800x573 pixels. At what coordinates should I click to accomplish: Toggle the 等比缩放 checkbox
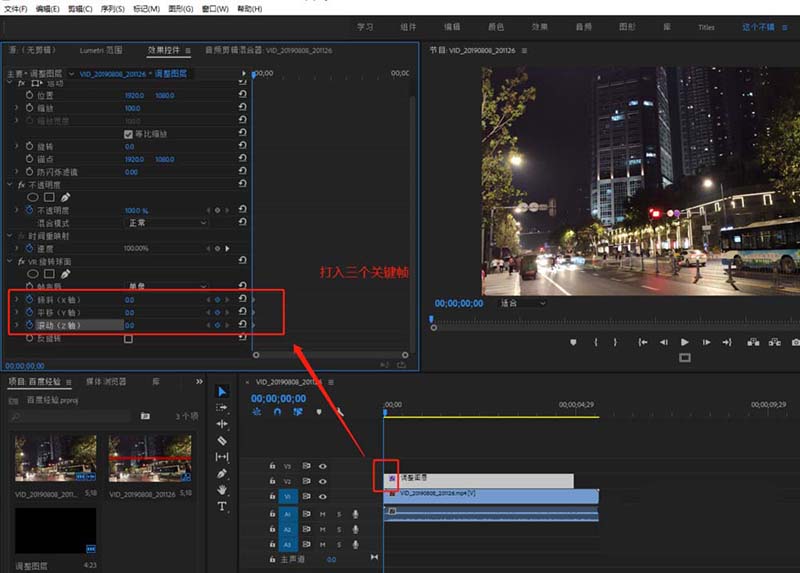coord(128,134)
